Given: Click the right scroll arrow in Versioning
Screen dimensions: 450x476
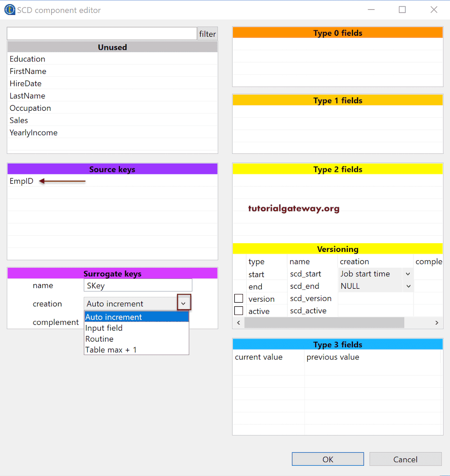Looking at the screenshot, I should pos(437,322).
